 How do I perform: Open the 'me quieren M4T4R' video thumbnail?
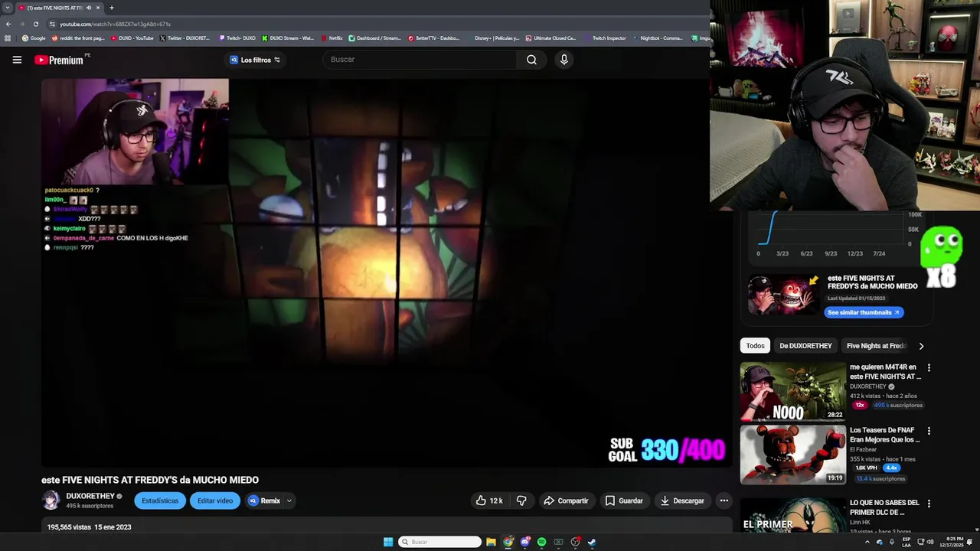tap(792, 392)
